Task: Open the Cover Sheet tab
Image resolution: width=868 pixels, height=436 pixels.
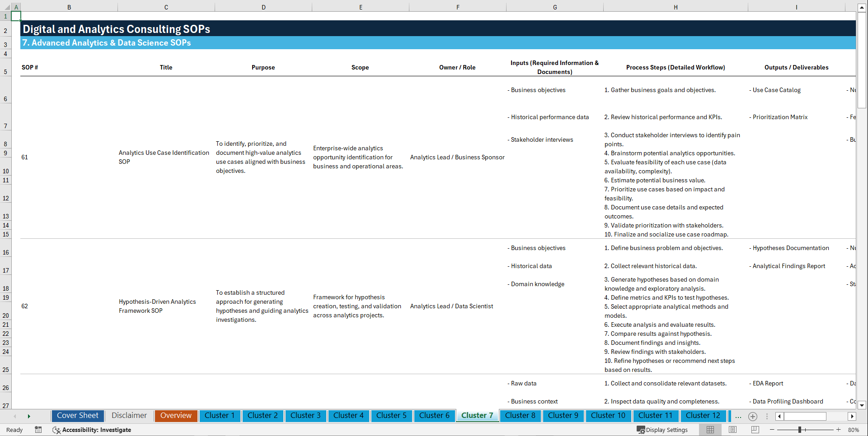Action: pos(77,416)
